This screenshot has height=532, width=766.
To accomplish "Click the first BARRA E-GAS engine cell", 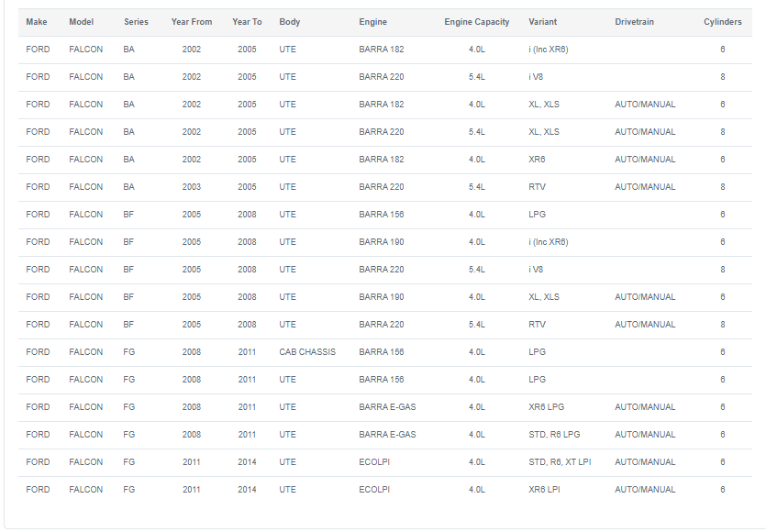I will coord(387,407).
